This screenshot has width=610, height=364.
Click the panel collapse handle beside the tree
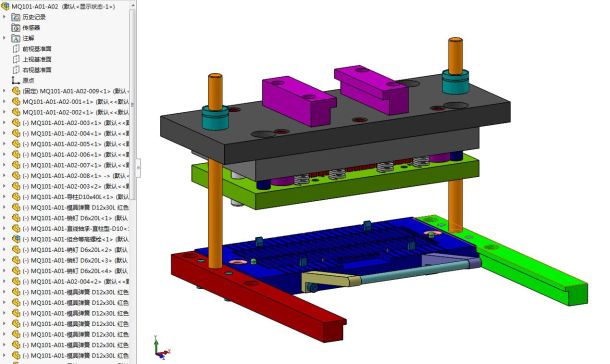coord(138,168)
